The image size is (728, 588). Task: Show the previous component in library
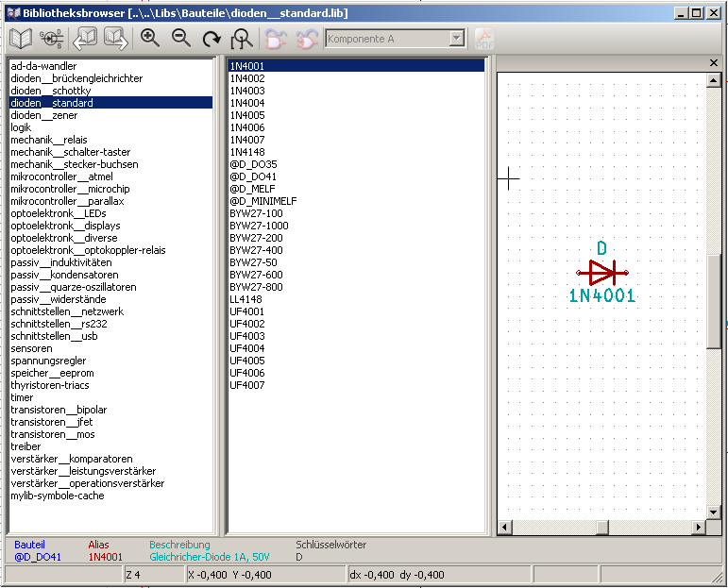click(85, 39)
